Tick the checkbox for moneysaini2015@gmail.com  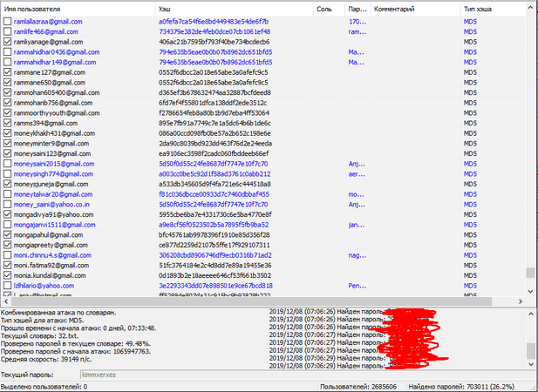click(7, 164)
